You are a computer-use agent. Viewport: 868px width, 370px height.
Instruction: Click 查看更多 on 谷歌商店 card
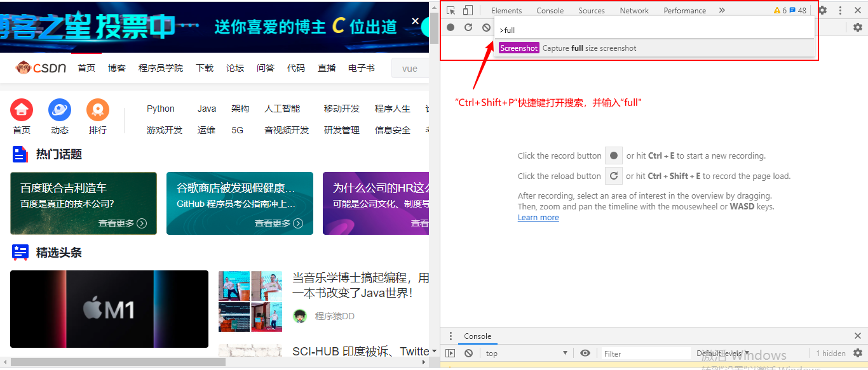tap(279, 223)
